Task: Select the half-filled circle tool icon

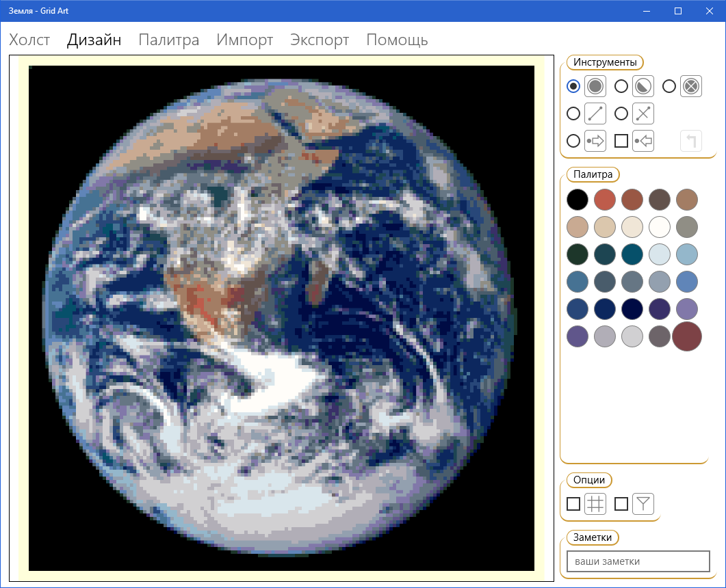Action: [643, 86]
